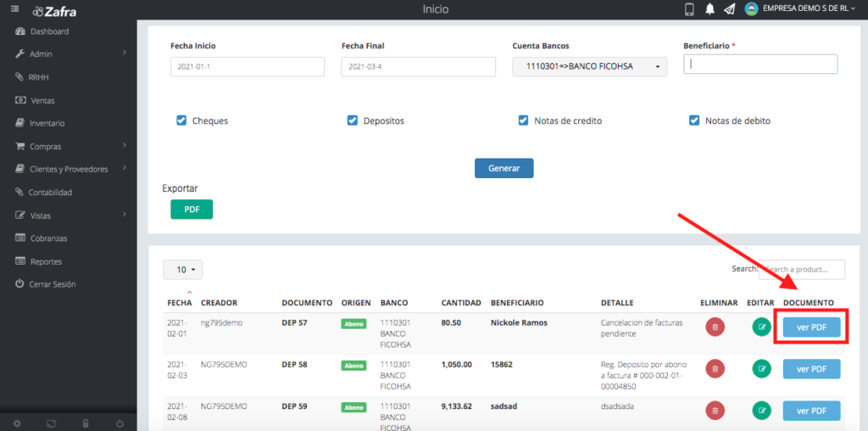Click the amount 1,050.00
This screenshot has width=868, height=431.
coord(457,365)
